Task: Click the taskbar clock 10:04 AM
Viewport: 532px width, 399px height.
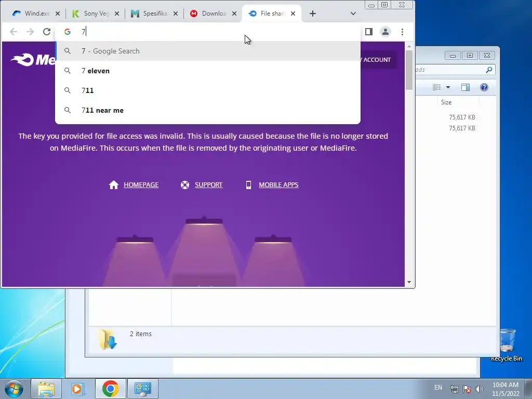Action: tap(506, 385)
